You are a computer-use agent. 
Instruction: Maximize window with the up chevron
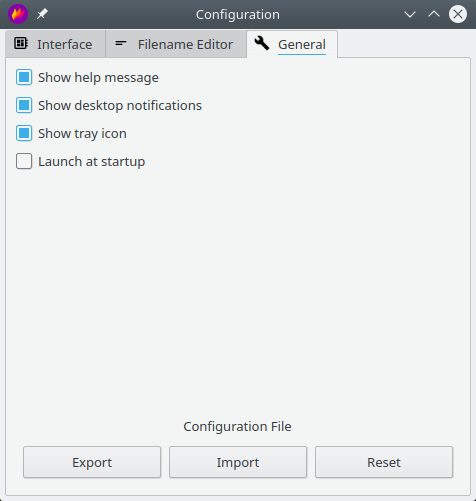(434, 14)
